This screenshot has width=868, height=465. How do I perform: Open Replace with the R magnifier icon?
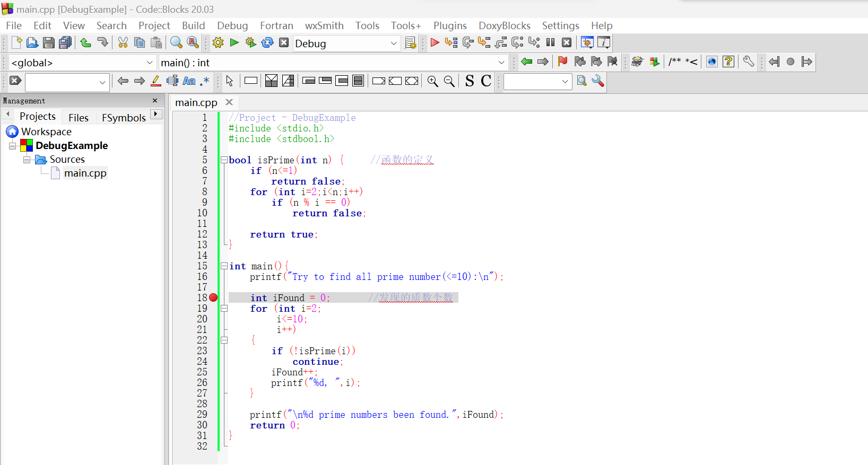(193, 43)
